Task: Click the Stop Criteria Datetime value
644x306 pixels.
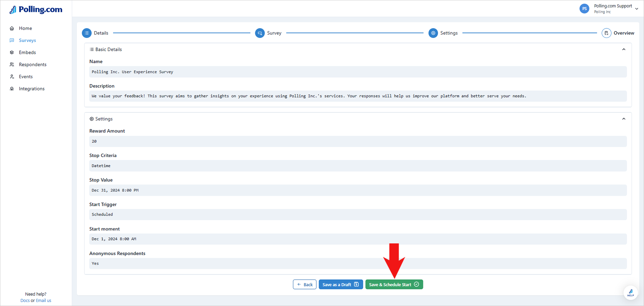Action: pos(358,166)
